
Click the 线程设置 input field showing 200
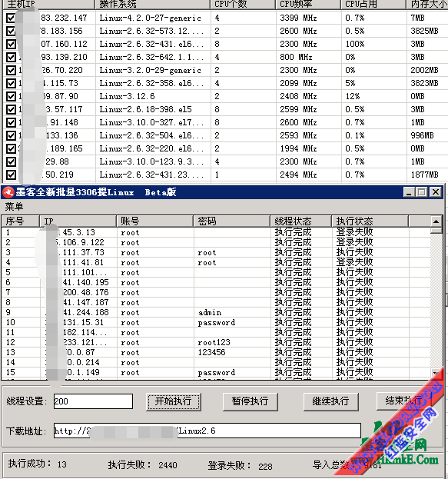(93, 401)
